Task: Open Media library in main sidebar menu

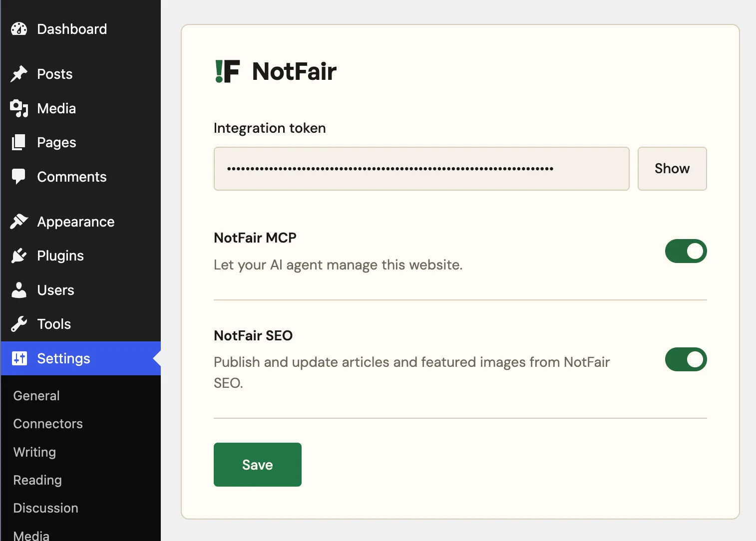Action: click(56, 108)
